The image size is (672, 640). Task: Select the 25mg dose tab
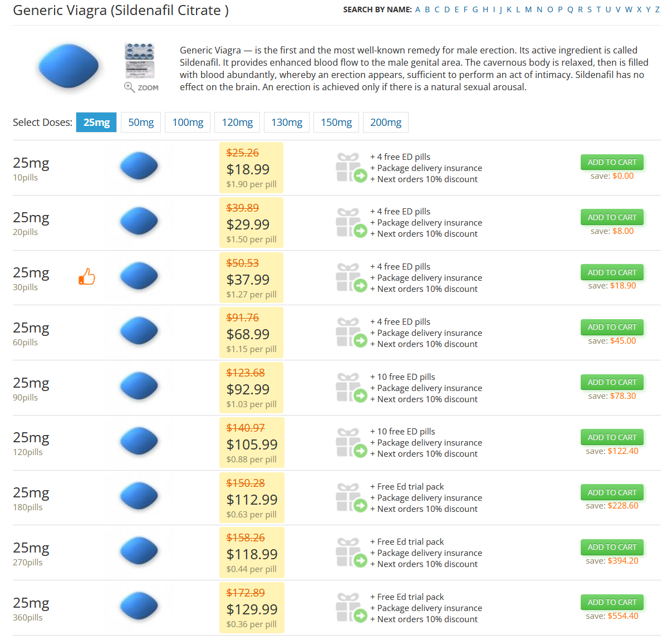point(96,123)
